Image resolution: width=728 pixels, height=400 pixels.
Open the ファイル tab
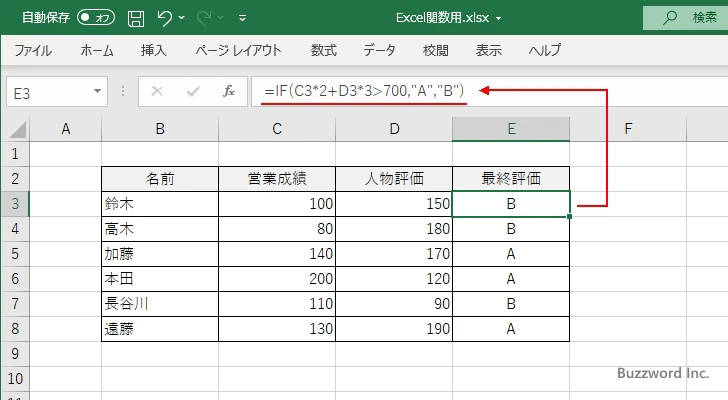click(33, 50)
